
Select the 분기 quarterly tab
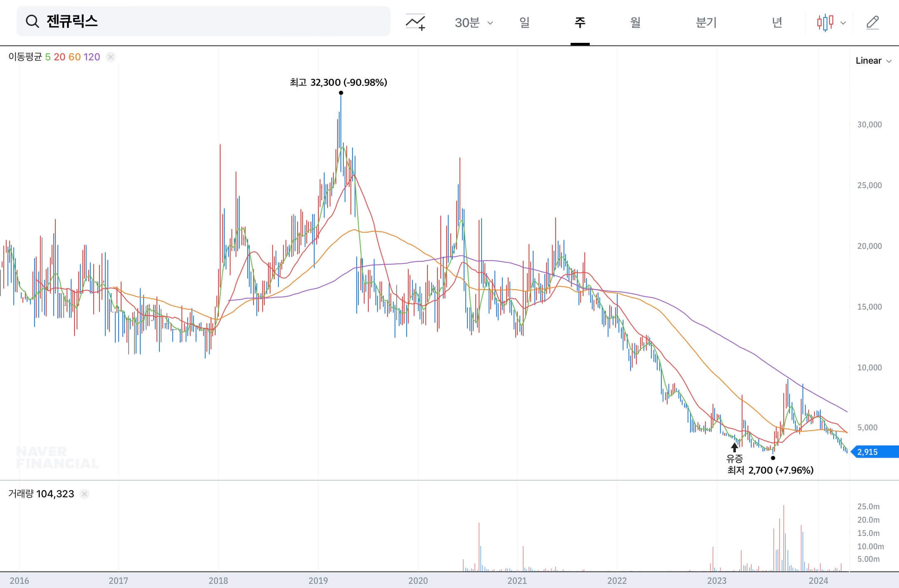706,22
